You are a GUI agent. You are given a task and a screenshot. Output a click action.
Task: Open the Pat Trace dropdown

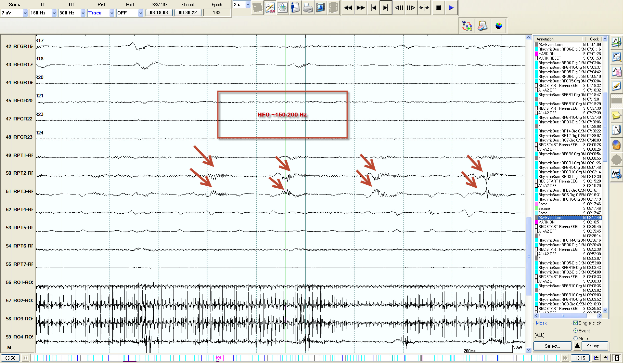(112, 13)
